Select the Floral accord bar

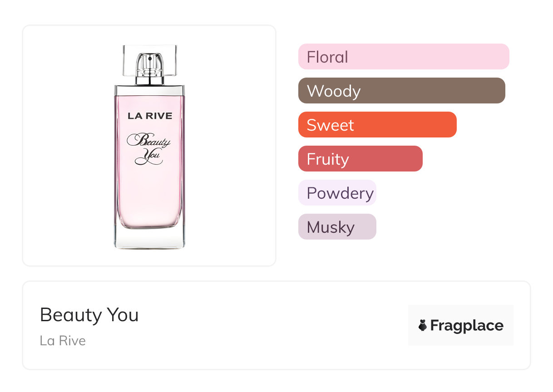click(403, 57)
